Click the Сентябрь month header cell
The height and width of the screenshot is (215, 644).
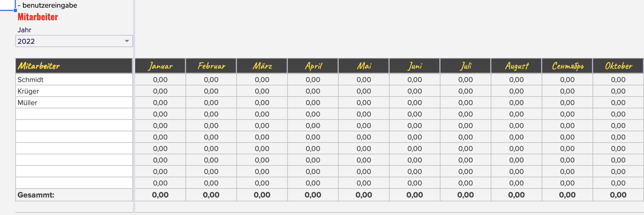[x=567, y=66]
